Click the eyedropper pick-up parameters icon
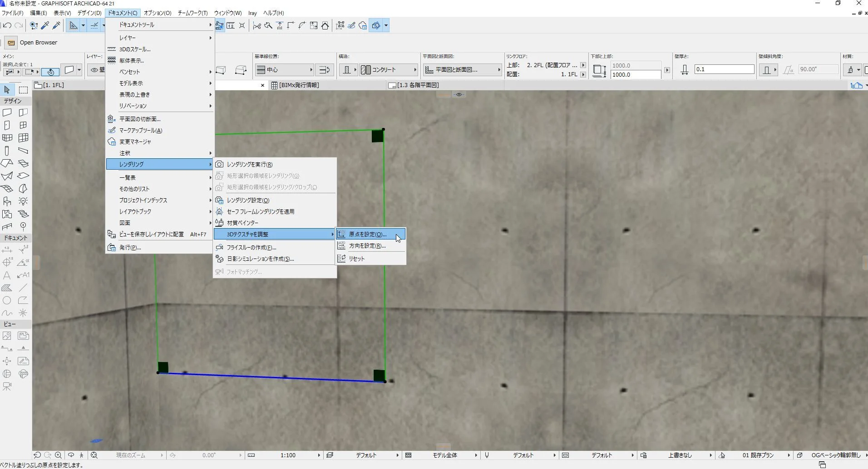 (x=45, y=26)
